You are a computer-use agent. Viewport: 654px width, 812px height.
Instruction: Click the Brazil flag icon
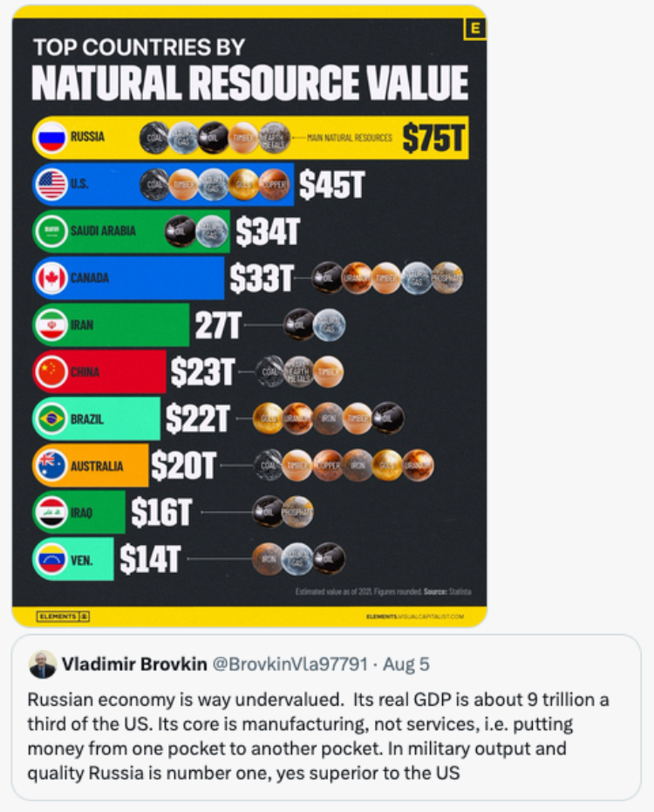pyautogui.click(x=51, y=419)
